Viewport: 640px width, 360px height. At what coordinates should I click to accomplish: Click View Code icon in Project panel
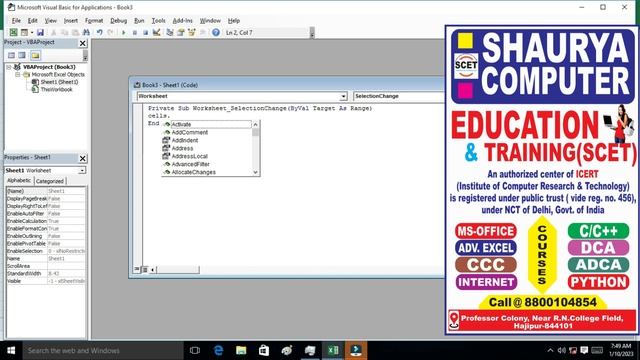point(11,55)
